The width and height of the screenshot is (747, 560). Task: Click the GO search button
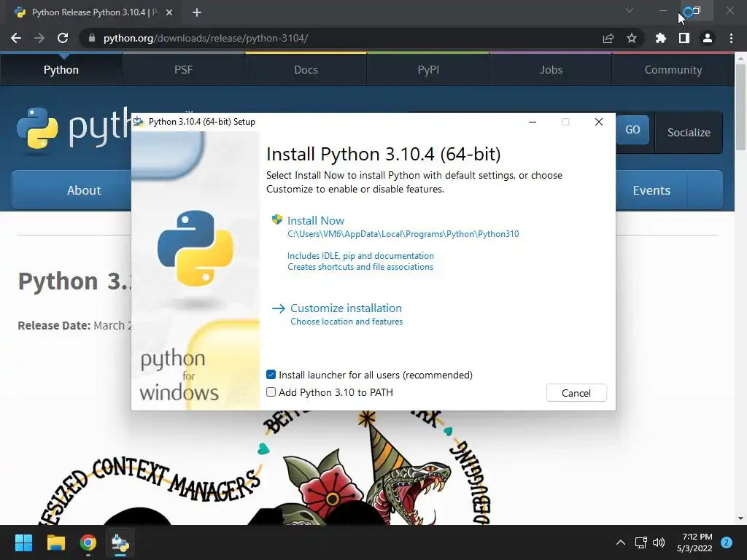(632, 130)
